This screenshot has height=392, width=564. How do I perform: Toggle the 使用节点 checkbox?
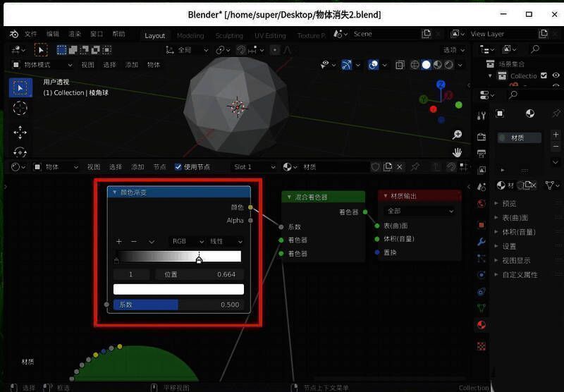pyautogui.click(x=178, y=167)
